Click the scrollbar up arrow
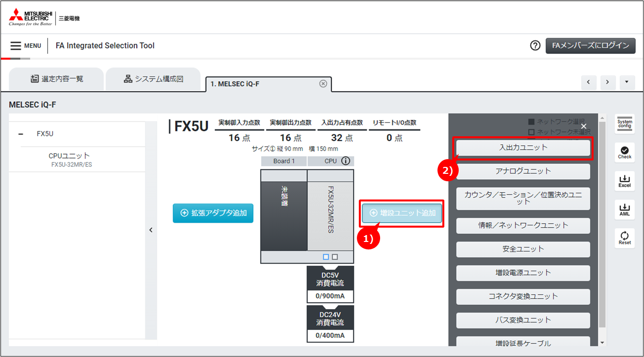The width and height of the screenshot is (644, 357). [601, 118]
